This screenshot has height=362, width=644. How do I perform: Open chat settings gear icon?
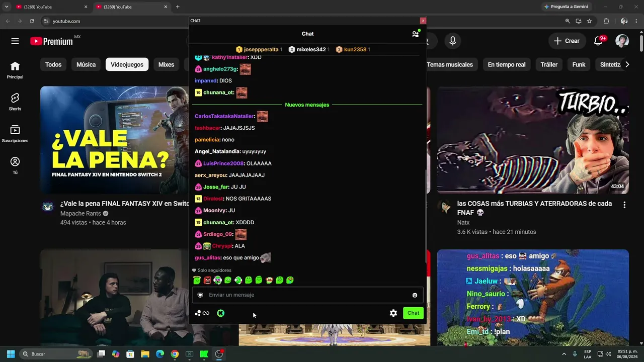(x=393, y=313)
